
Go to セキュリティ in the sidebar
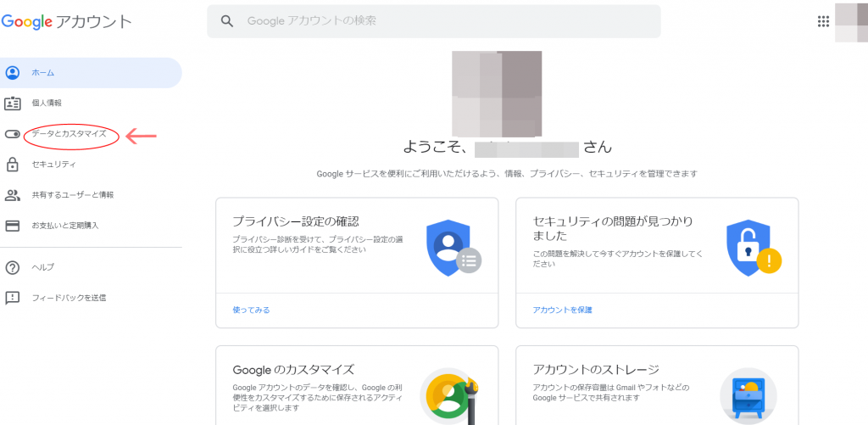click(x=53, y=165)
